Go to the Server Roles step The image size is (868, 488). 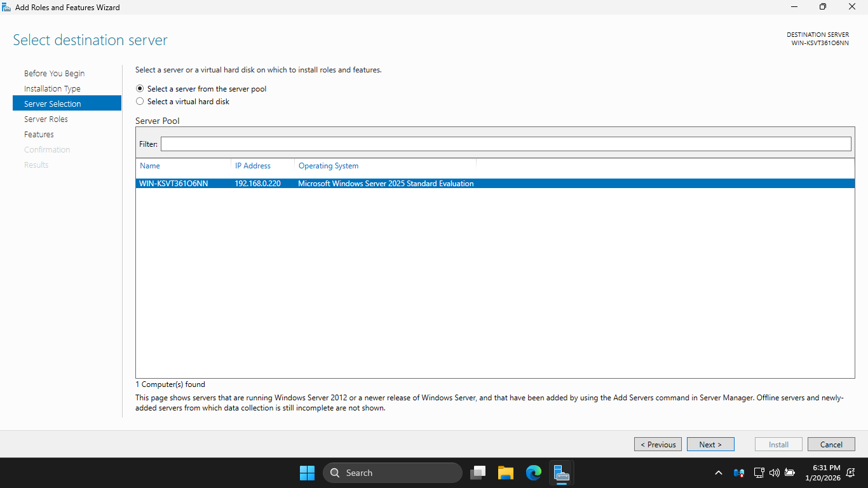click(x=46, y=119)
